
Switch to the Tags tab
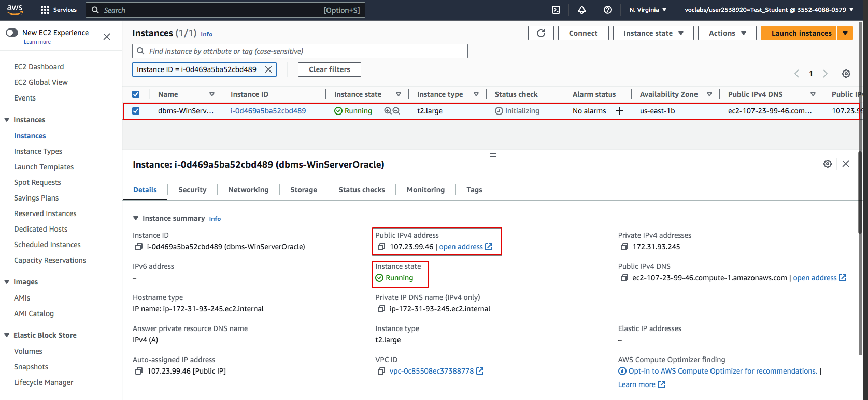point(474,190)
